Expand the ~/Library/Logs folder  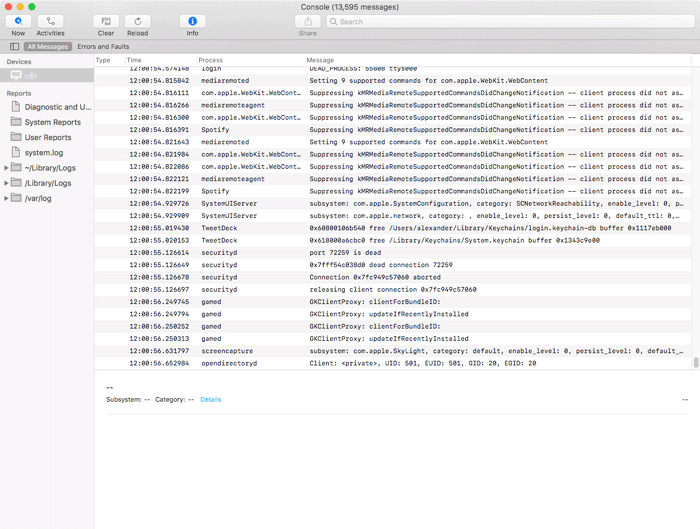7,168
